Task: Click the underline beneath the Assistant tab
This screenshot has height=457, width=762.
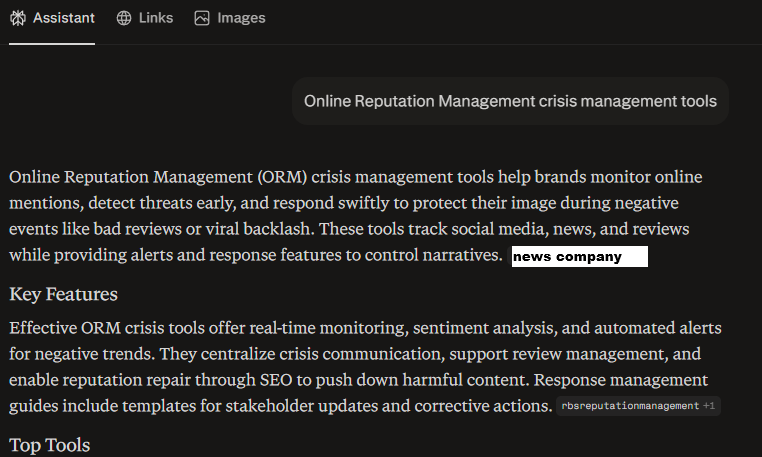Action: pos(52,43)
